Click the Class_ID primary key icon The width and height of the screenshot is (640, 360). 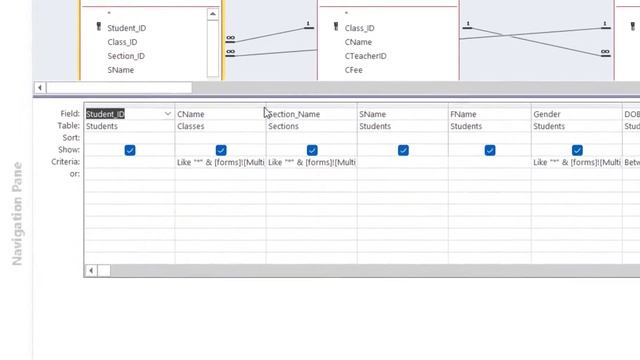point(336,27)
